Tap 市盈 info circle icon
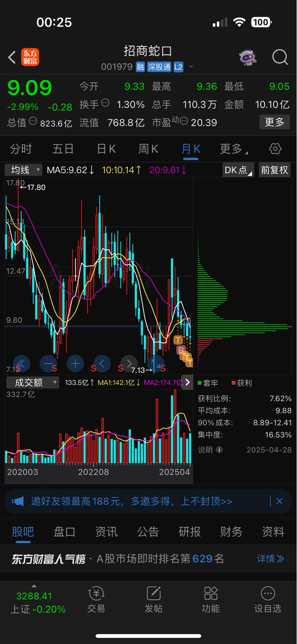Screen dimensions: 297x644 (184, 121)
